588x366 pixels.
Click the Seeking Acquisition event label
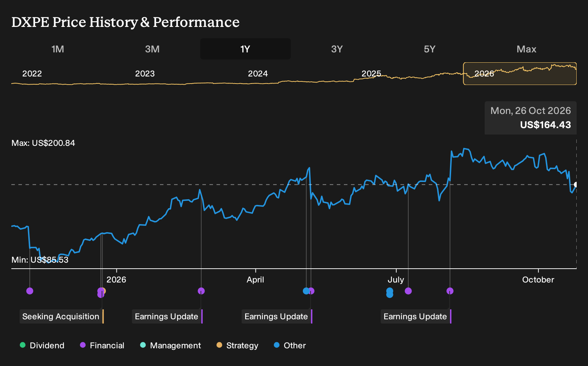(62, 316)
